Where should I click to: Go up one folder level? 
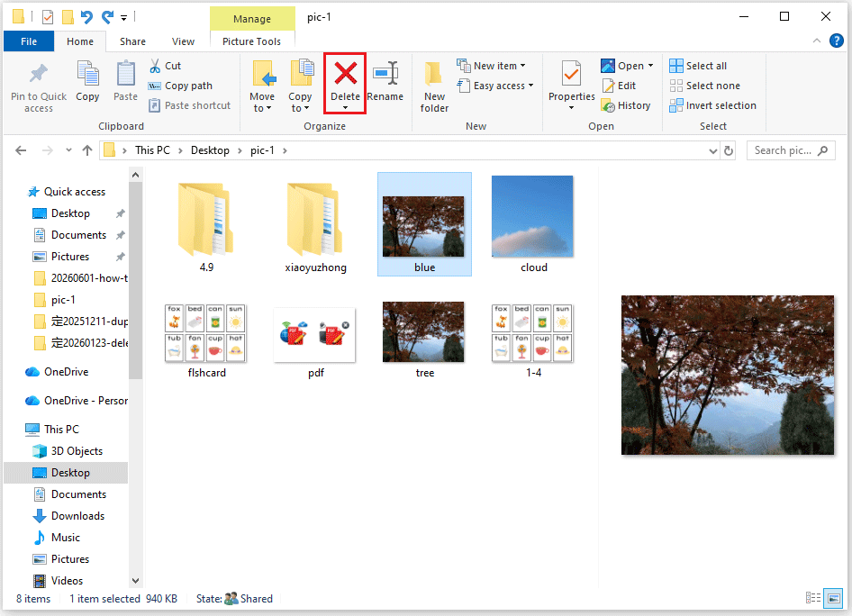click(x=87, y=150)
